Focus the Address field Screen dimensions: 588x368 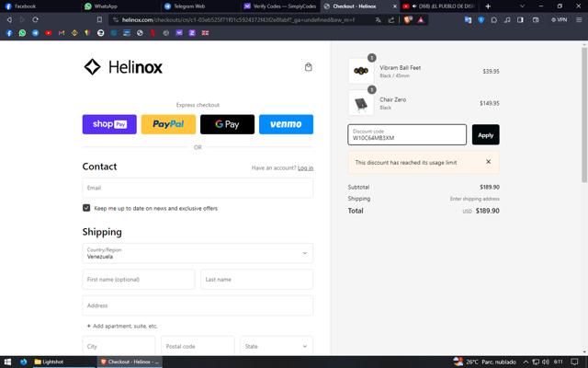[198, 305]
